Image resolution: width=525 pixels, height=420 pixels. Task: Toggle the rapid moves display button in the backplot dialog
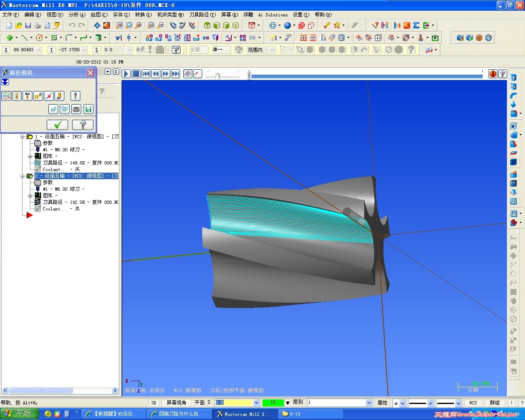(38, 96)
